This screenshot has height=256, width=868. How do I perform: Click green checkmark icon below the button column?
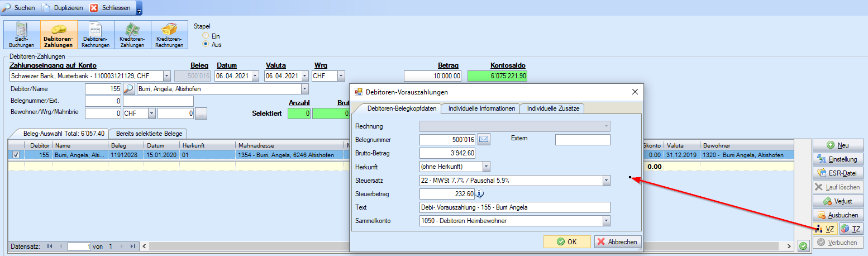(x=803, y=246)
